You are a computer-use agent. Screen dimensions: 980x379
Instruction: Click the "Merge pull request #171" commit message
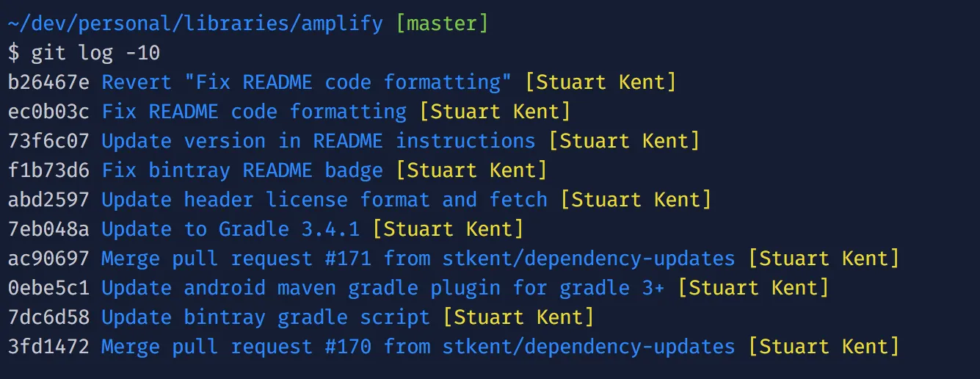click(418, 259)
